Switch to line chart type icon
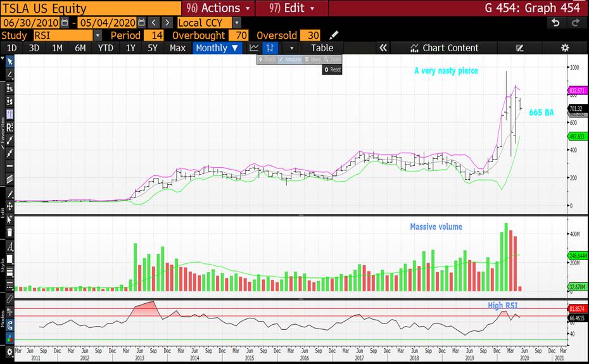This screenshot has width=589, height=364. tap(255, 48)
